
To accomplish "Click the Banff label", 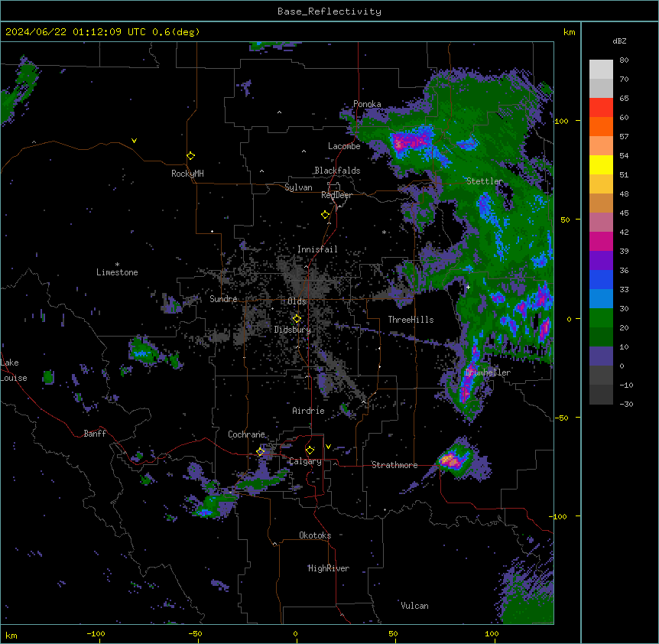I will click(x=95, y=434).
